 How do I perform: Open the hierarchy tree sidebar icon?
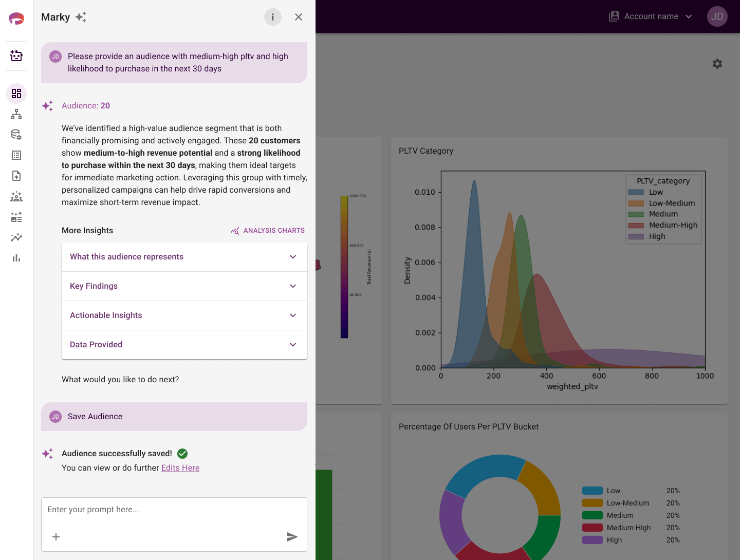(x=16, y=114)
